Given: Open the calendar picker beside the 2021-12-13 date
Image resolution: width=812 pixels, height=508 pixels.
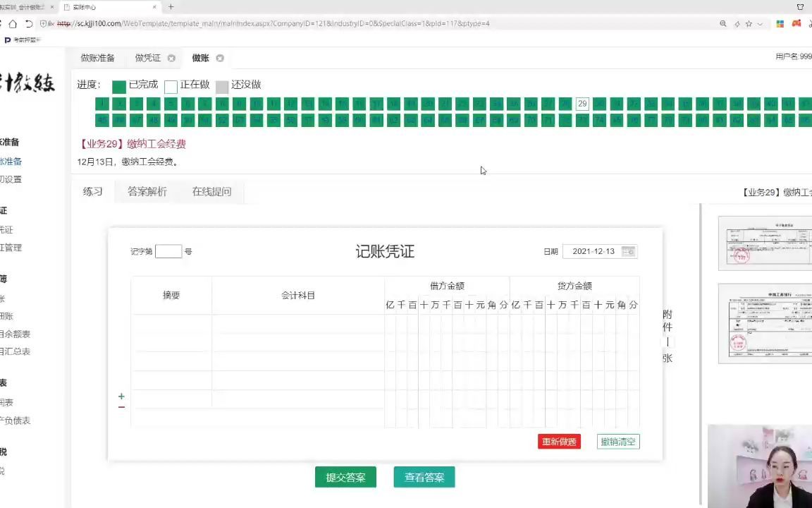Looking at the screenshot, I should point(627,251).
